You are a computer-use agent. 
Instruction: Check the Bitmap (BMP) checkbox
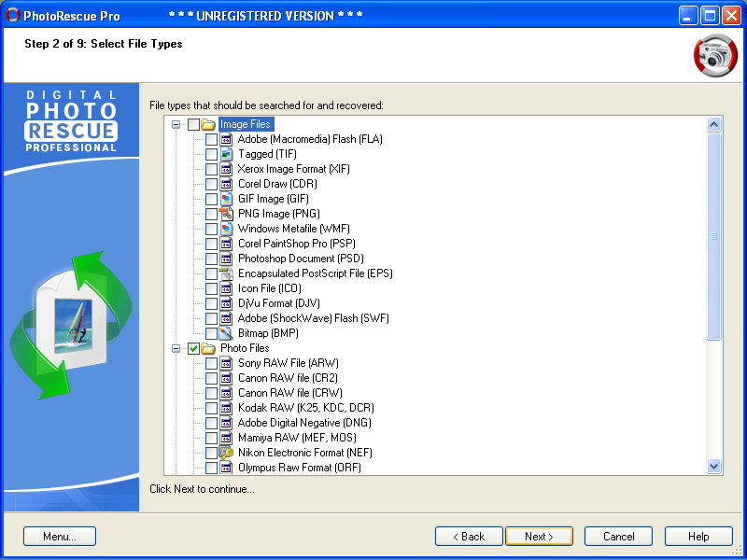tap(212, 333)
